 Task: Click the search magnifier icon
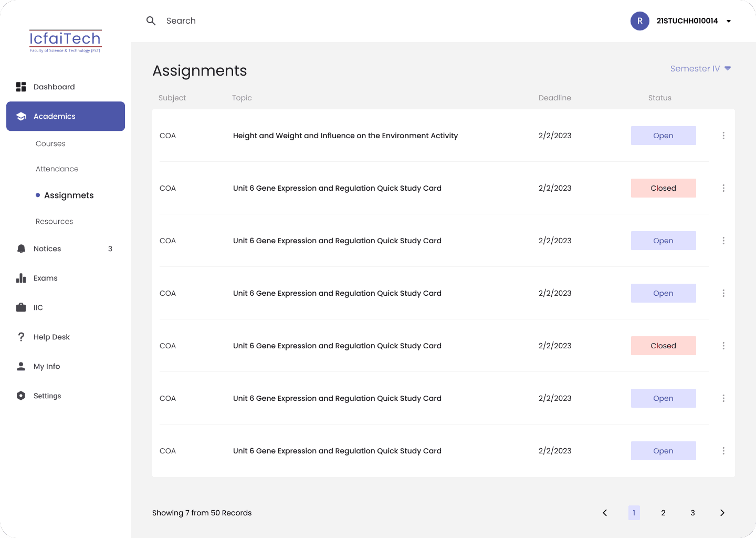click(x=151, y=21)
